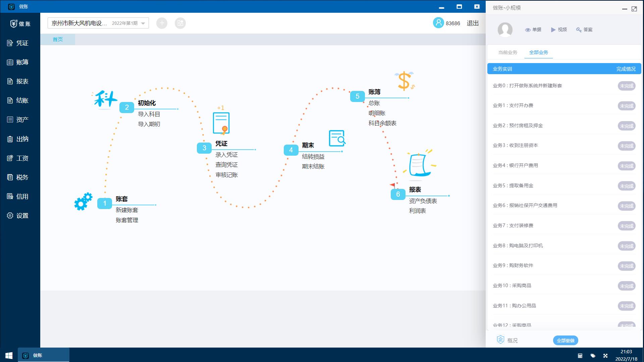Play the 视频 tutorial video
Screen dimensions: 644x362
(x=559, y=30)
